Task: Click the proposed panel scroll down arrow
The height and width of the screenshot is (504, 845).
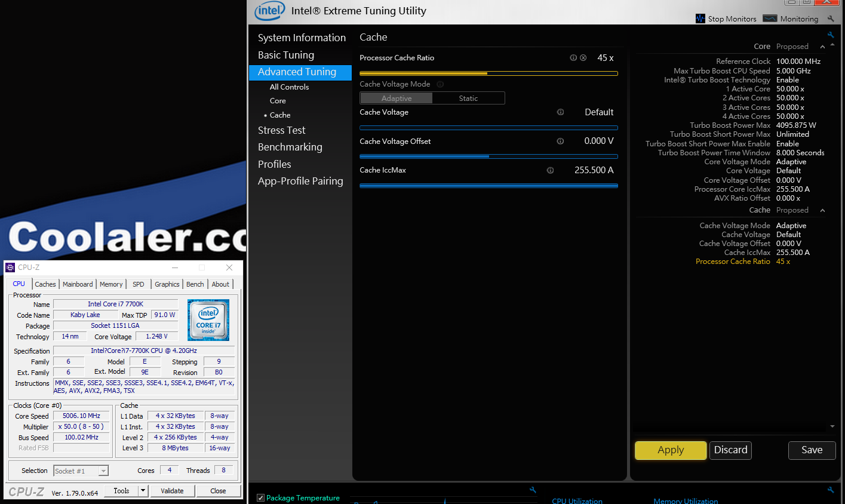Action: (x=832, y=426)
